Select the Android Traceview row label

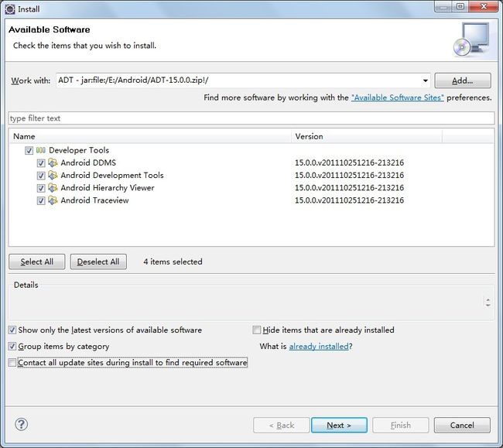click(94, 200)
